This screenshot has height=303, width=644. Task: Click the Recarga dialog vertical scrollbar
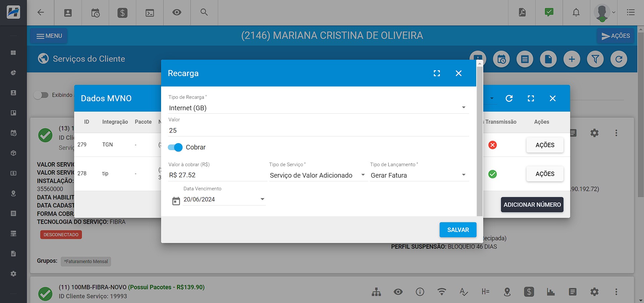click(480, 141)
